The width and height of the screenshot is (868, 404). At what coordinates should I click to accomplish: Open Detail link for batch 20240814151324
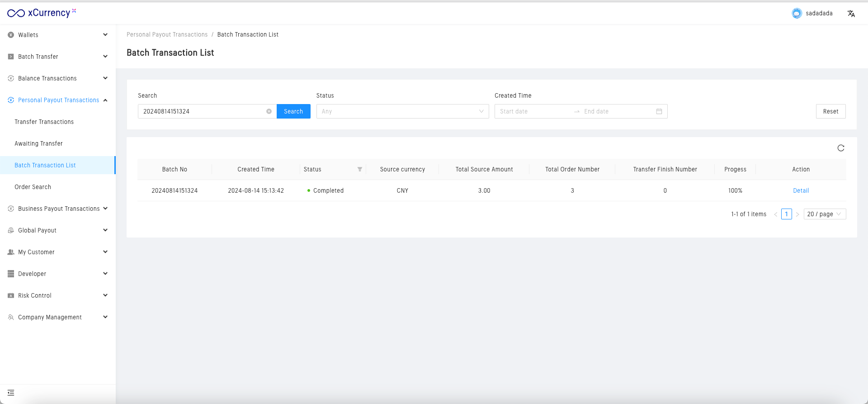(x=801, y=190)
